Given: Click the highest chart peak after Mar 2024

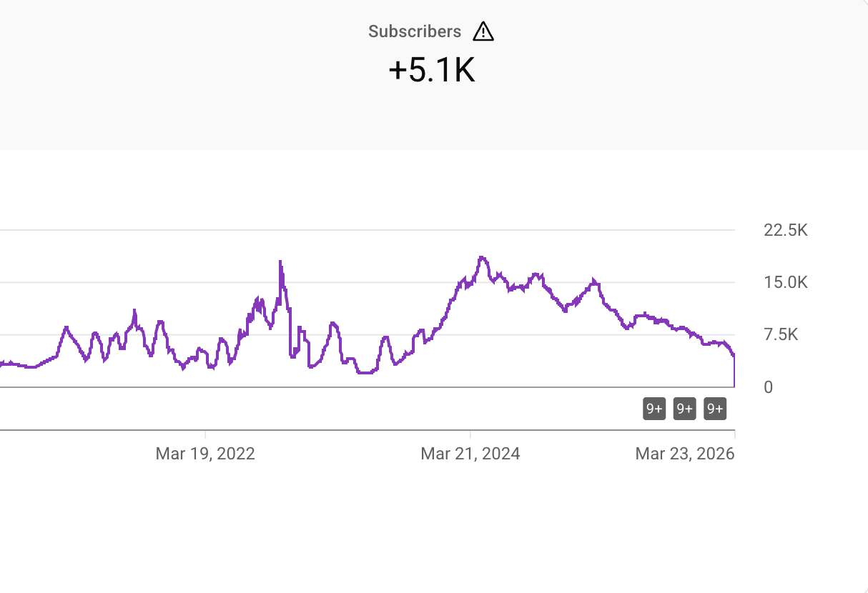Looking at the screenshot, I should pyautogui.click(x=483, y=257).
